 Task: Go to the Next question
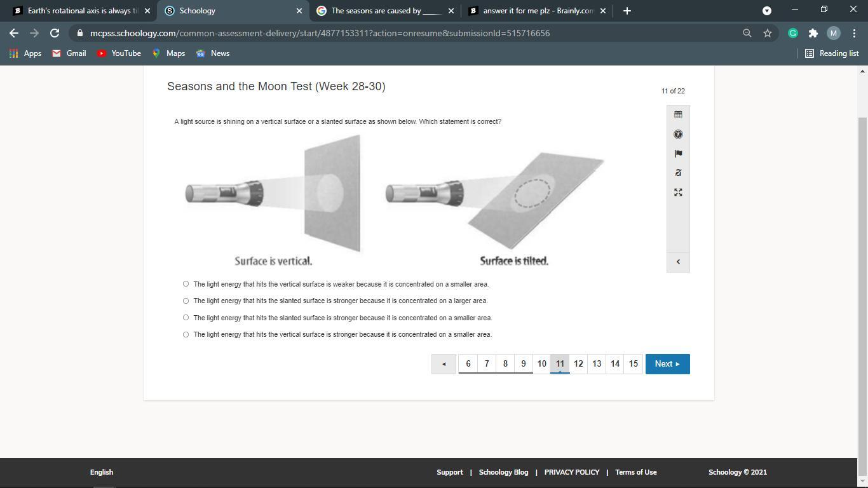click(x=667, y=364)
